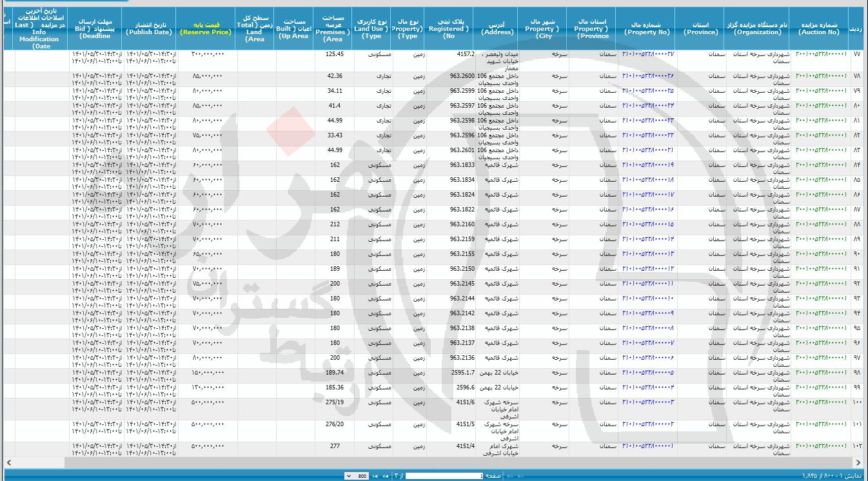Sort by Last Info Modification Date header

pyautogui.click(x=39, y=28)
